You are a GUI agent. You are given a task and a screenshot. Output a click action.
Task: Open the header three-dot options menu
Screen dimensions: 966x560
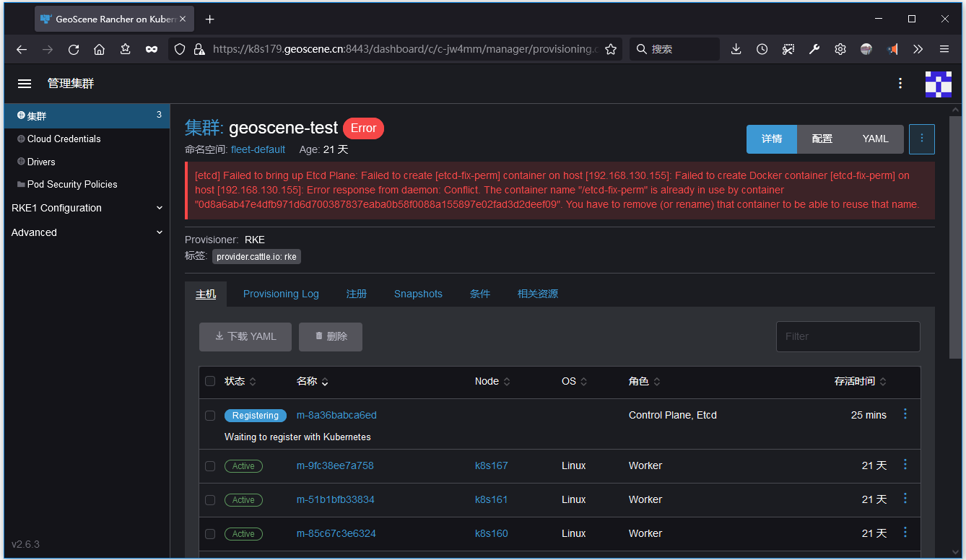900,83
